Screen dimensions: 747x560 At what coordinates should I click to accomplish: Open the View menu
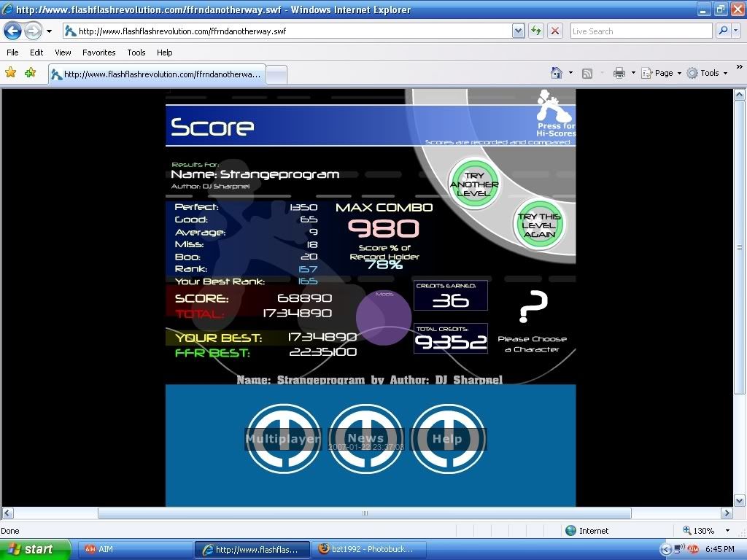point(63,52)
